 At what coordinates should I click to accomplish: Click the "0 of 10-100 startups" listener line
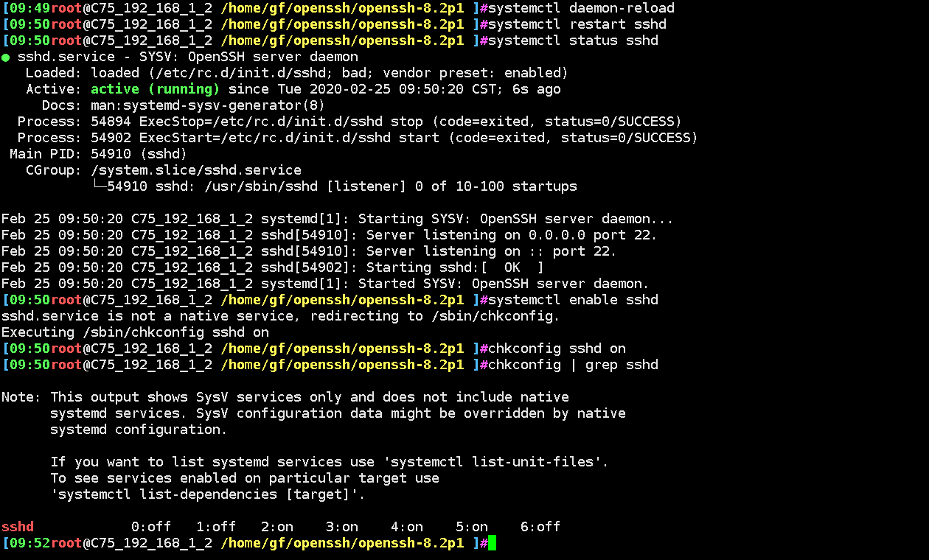pyautogui.click(x=334, y=186)
